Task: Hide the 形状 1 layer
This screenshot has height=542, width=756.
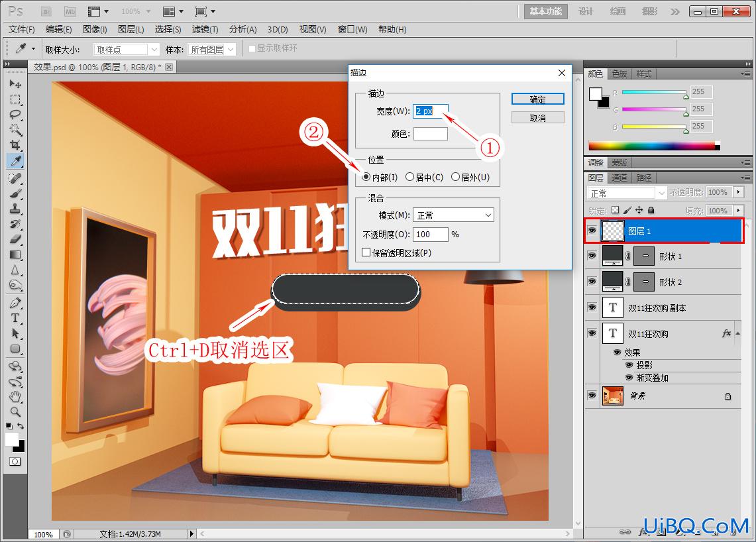Action: tap(592, 256)
